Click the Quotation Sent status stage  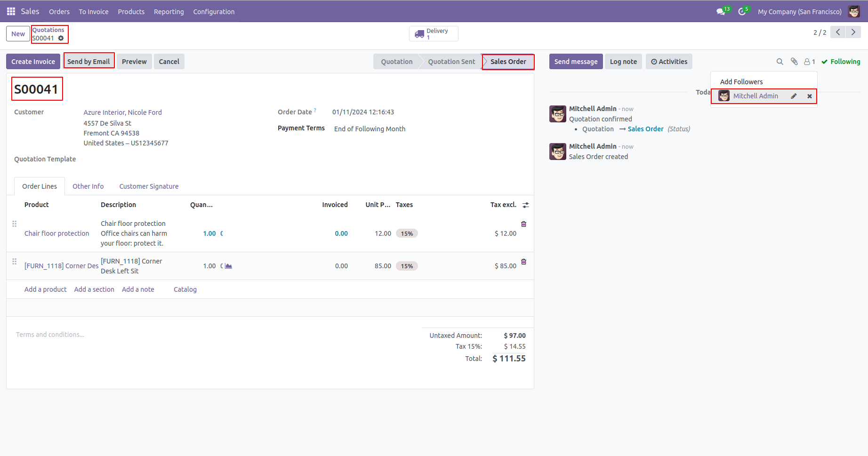click(451, 62)
